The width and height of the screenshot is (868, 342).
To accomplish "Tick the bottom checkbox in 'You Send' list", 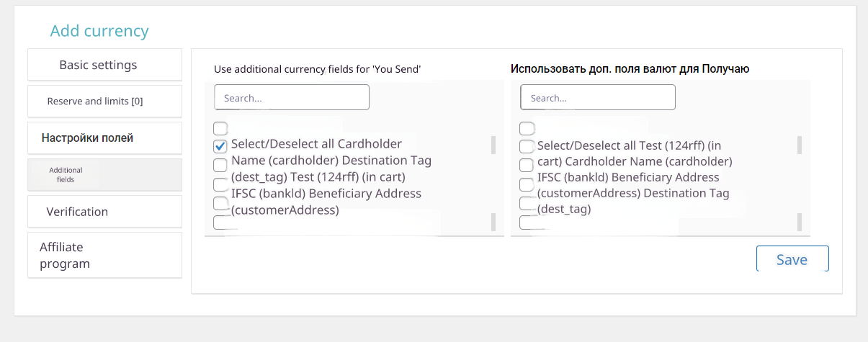I will click(x=220, y=222).
